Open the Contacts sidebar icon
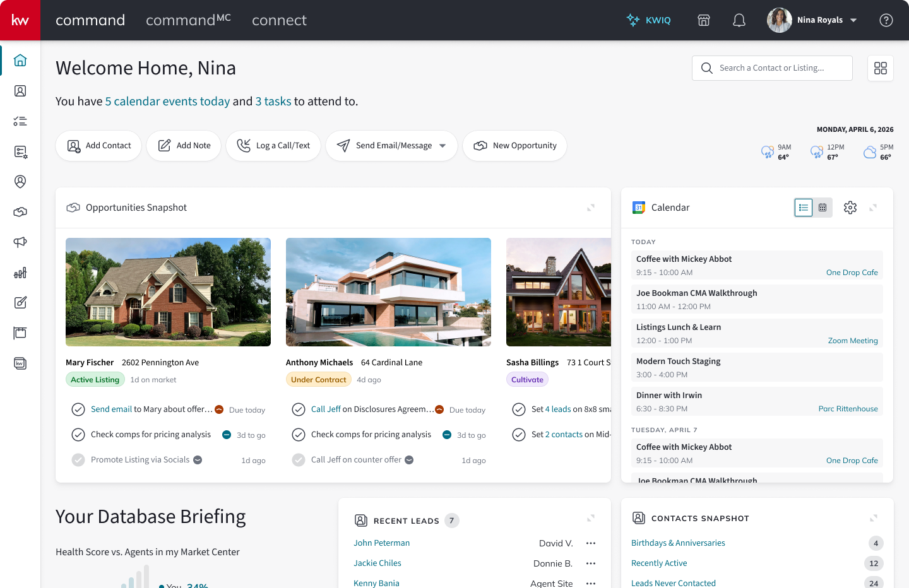The height and width of the screenshot is (588, 909). (20, 91)
